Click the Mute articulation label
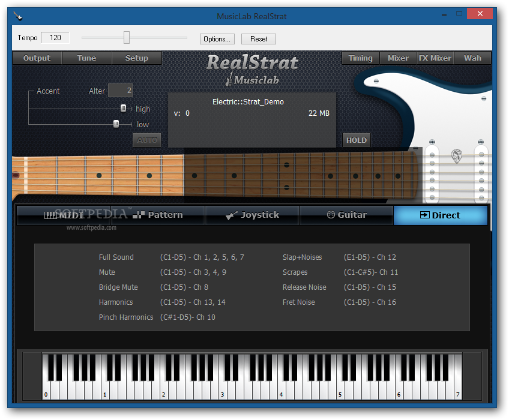The height and width of the screenshot is (420, 509). point(107,272)
